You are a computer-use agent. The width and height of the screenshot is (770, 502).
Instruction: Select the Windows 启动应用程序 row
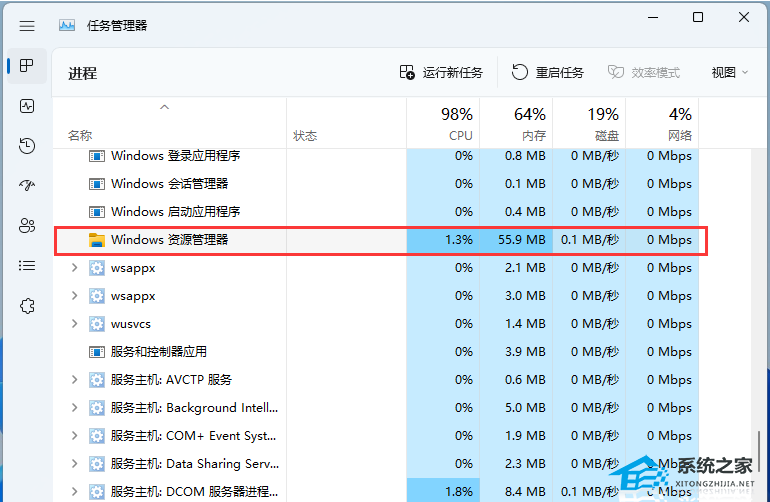click(376, 212)
